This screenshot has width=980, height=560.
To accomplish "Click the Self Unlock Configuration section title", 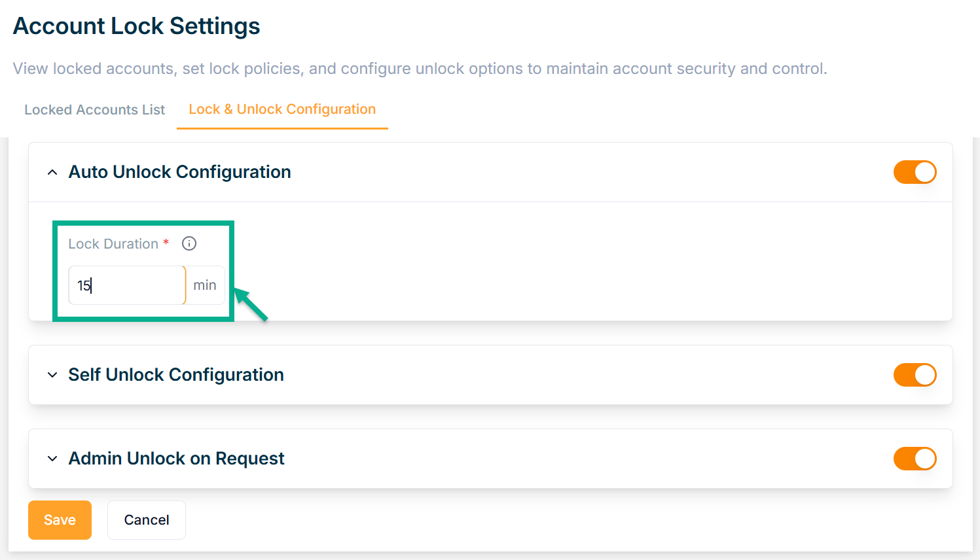I will click(x=176, y=375).
